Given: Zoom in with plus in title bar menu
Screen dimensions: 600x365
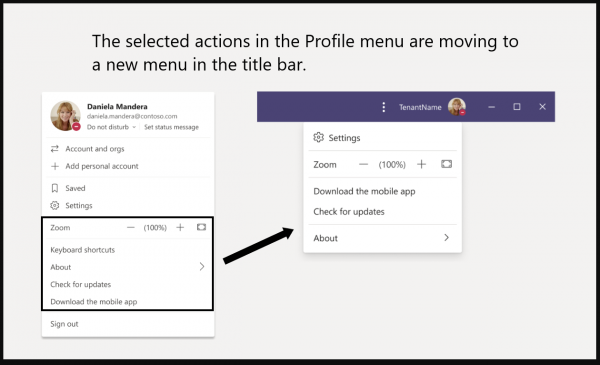Looking at the screenshot, I should point(421,164).
